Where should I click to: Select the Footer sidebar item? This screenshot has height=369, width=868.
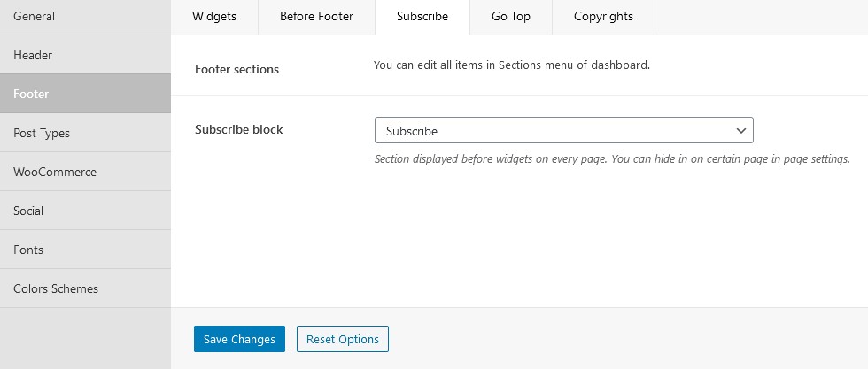point(85,94)
